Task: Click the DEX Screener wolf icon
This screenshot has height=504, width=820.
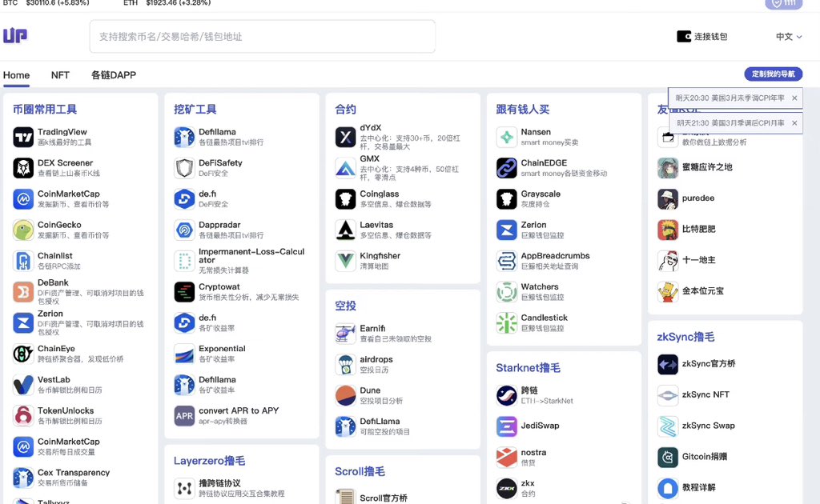Action: (x=23, y=168)
